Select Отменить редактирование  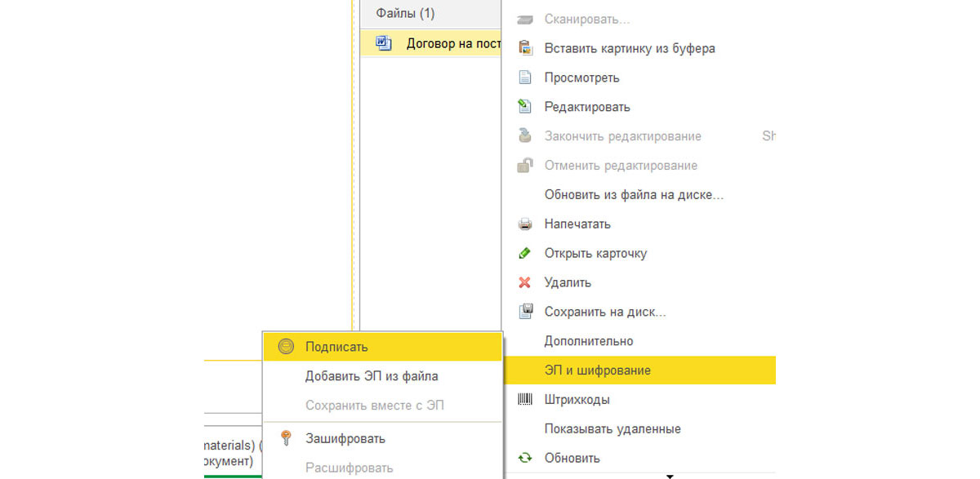coord(639,166)
